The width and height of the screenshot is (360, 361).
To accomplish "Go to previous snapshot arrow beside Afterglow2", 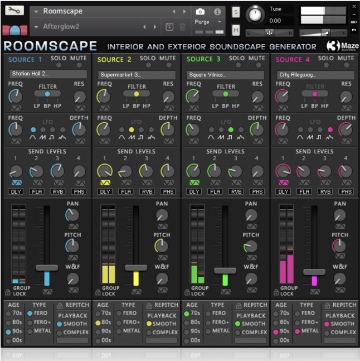I will point(144,27).
